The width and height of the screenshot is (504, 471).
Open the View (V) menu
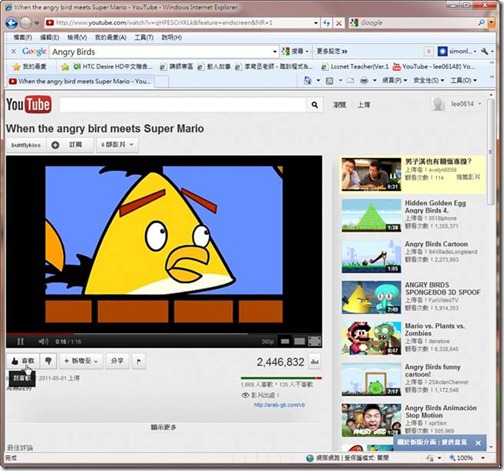77,37
